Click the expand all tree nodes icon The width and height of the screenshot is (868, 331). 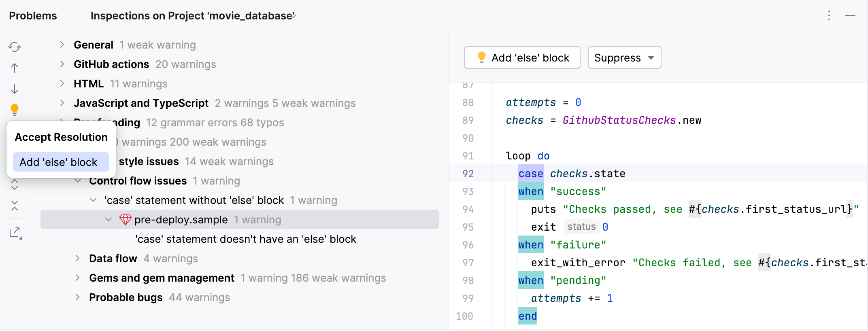pyautogui.click(x=15, y=185)
